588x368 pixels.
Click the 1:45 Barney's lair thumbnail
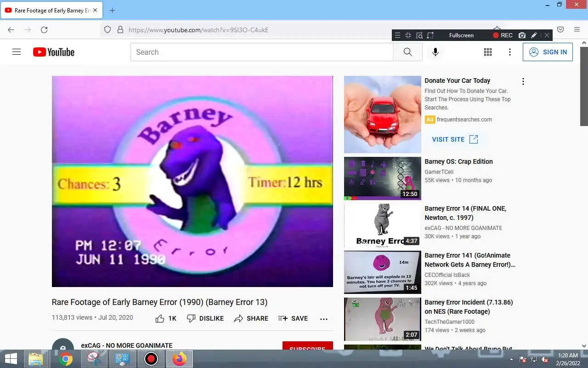click(383, 272)
